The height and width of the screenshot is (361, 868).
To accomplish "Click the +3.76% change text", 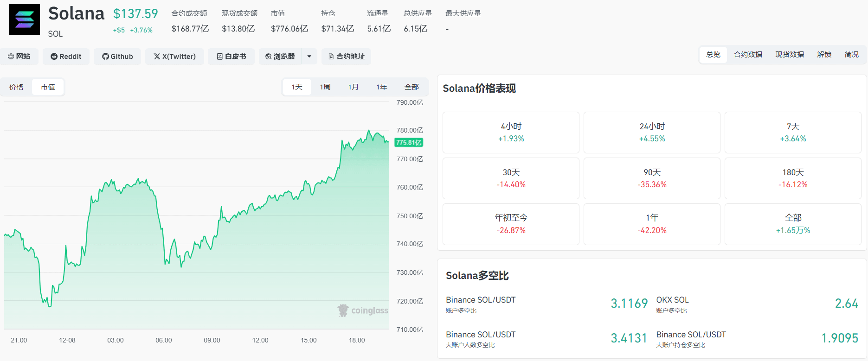I will (x=141, y=30).
